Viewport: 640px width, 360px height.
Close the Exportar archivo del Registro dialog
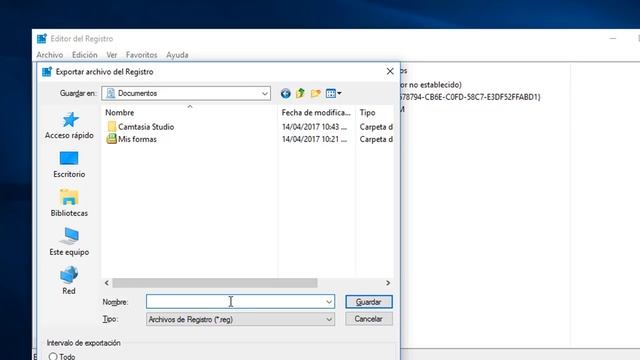(390, 71)
